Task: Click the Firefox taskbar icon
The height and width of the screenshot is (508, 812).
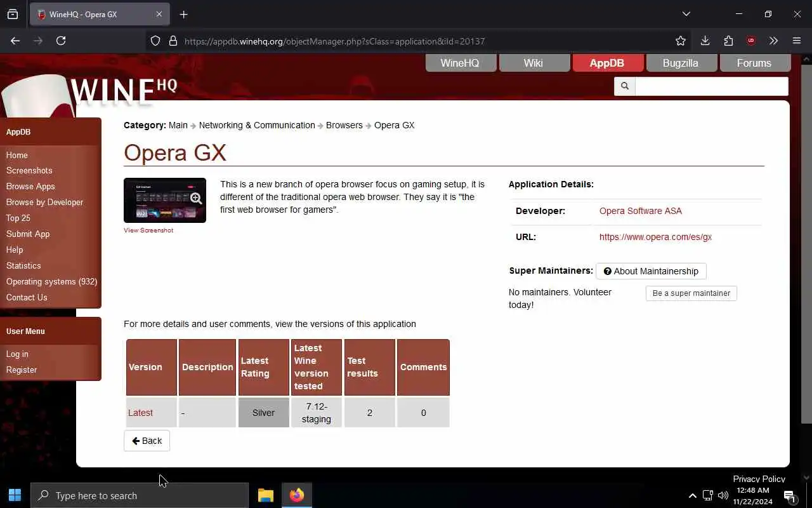Action: (x=297, y=495)
